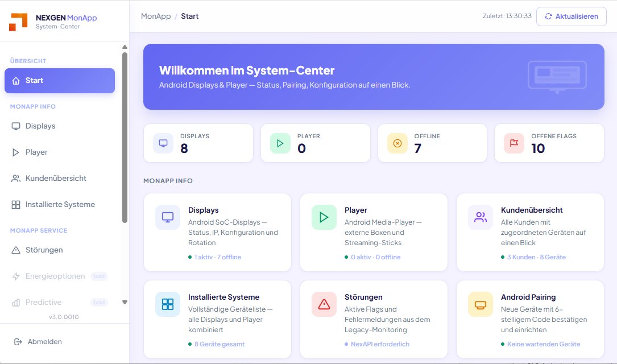617x364 pixels.
Task: Click the 'Willkommen im System-Center' heading
Action: (247, 71)
